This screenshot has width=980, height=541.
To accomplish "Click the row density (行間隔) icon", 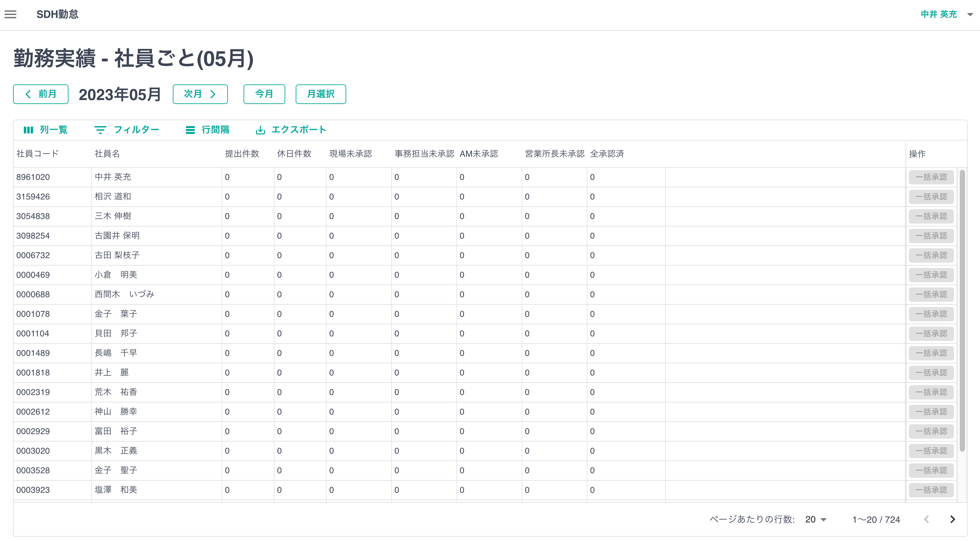I will coord(190,130).
